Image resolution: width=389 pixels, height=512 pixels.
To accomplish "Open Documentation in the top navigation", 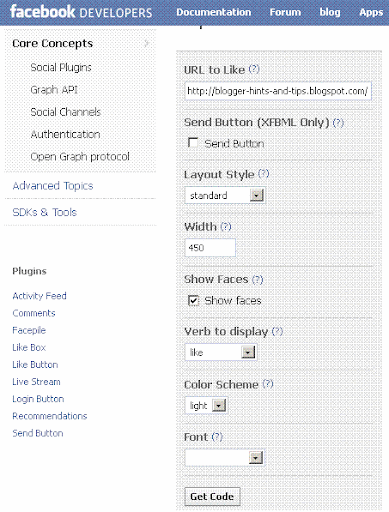I will coord(214,12).
